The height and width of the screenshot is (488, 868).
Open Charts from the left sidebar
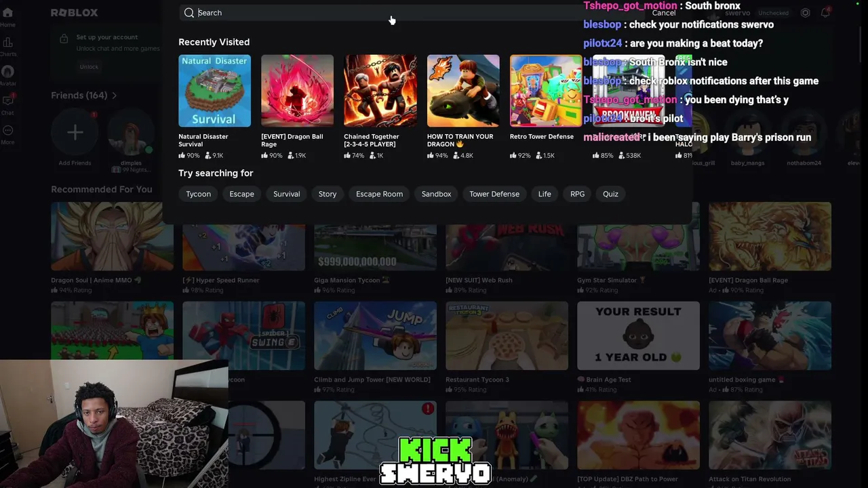pos(7,47)
